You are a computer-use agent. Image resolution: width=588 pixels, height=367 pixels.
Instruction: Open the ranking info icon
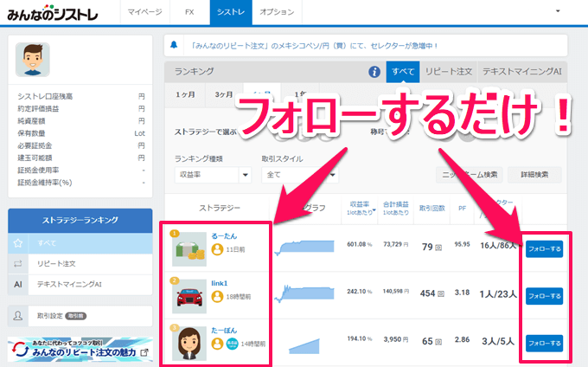point(374,72)
